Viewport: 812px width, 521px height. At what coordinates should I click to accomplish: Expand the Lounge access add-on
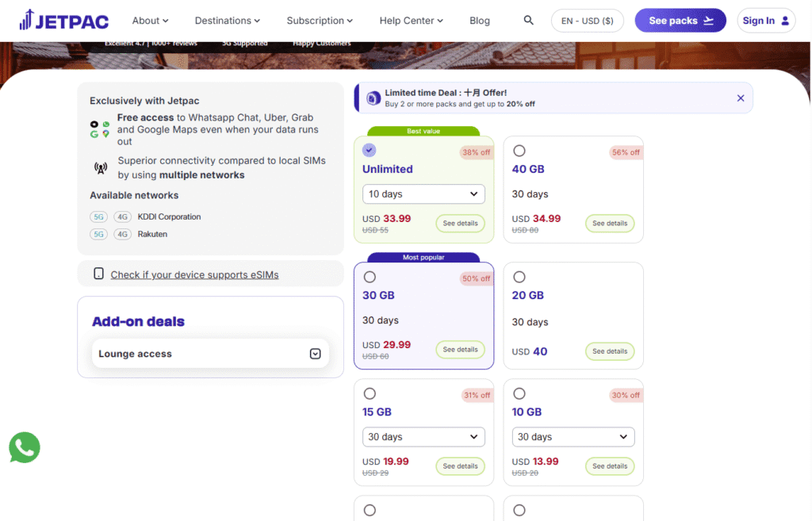point(316,354)
